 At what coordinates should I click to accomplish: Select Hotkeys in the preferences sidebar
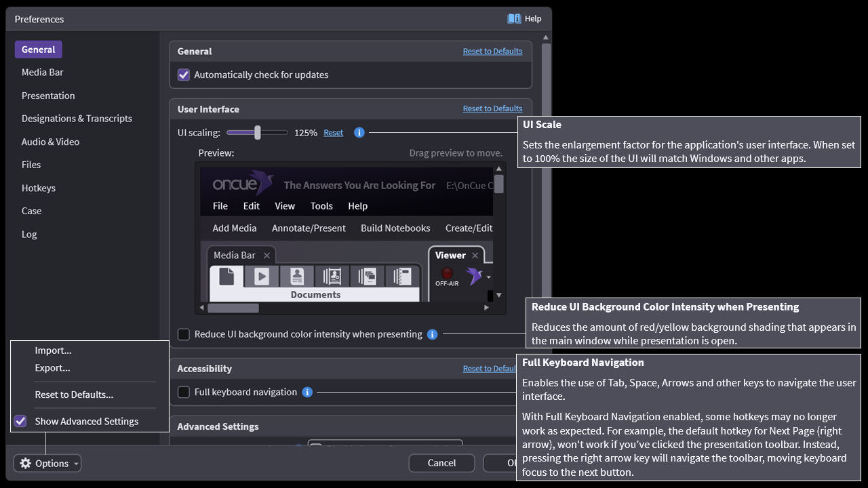point(39,188)
